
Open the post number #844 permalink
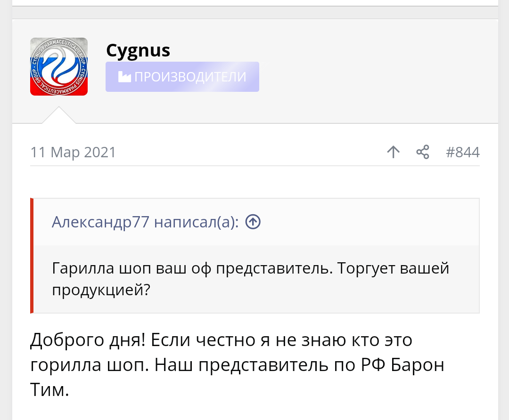click(x=462, y=153)
